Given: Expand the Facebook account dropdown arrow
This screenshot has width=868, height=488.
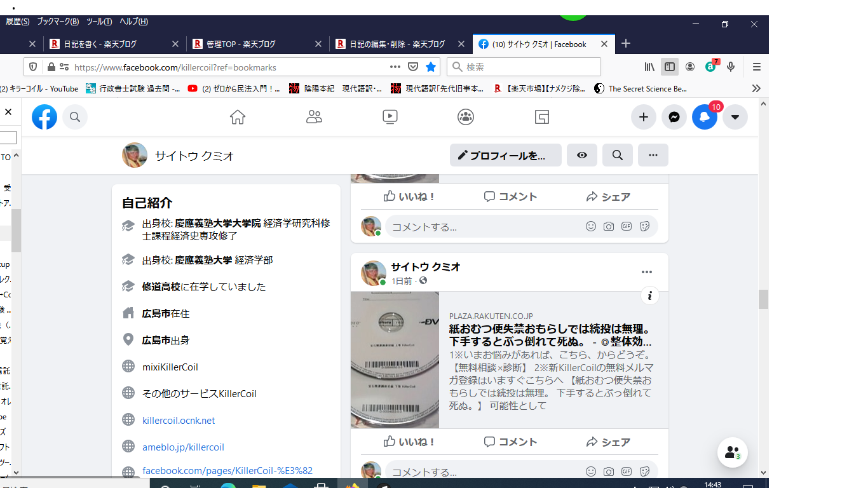Looking at the screenshot, I should pos(735,117).
